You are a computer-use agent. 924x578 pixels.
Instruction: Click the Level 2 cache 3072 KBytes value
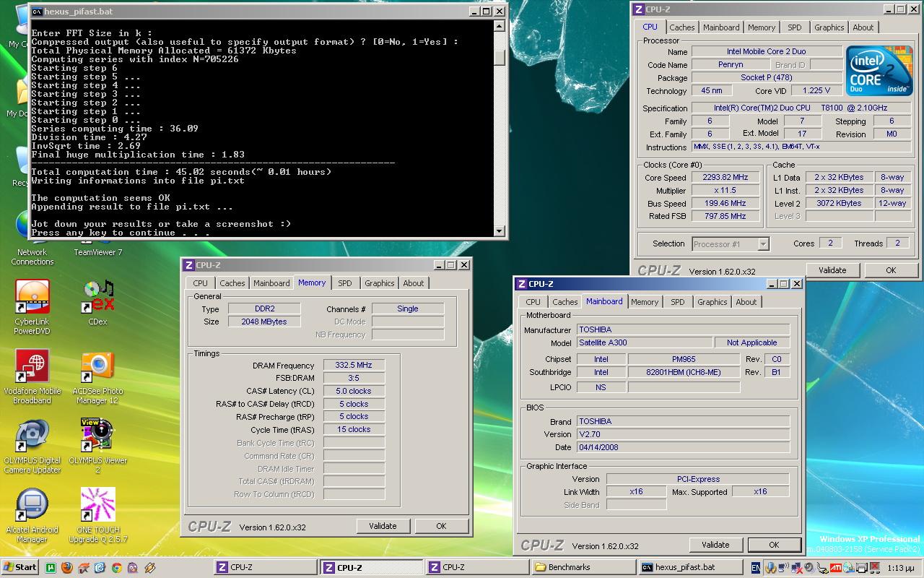click(x=838, y=203)
